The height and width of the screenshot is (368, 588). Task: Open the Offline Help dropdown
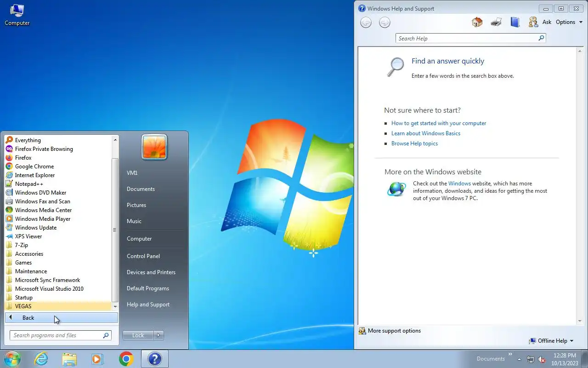[x=551, y=341]
